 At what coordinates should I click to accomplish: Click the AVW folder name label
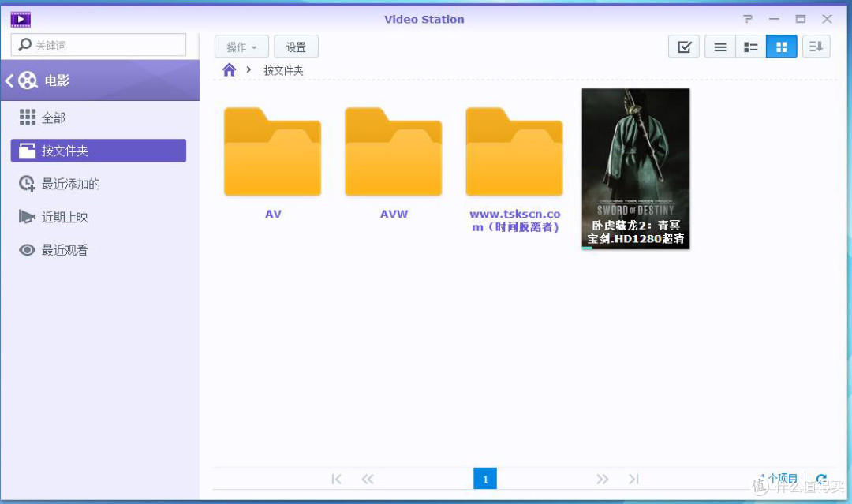394,214
